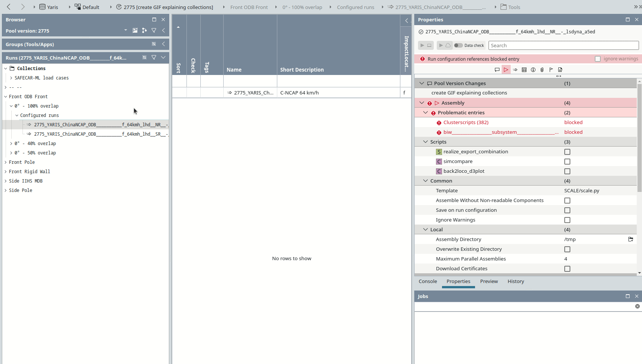Viewport: 642px width, 364px height.
Task: Check Assemble Without Non-readable Components
Action: [x=567, y=201]
